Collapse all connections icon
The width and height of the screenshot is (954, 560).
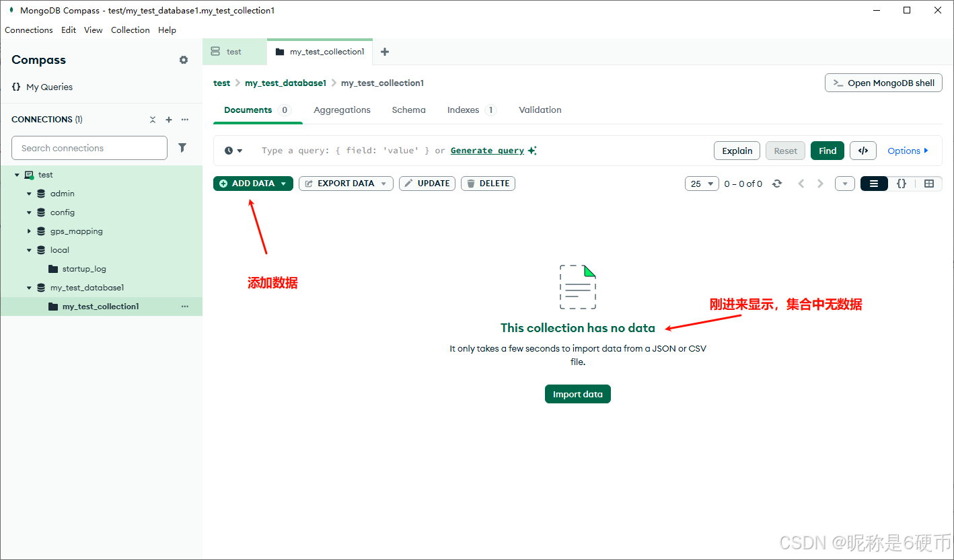click(x=153, y=120)
